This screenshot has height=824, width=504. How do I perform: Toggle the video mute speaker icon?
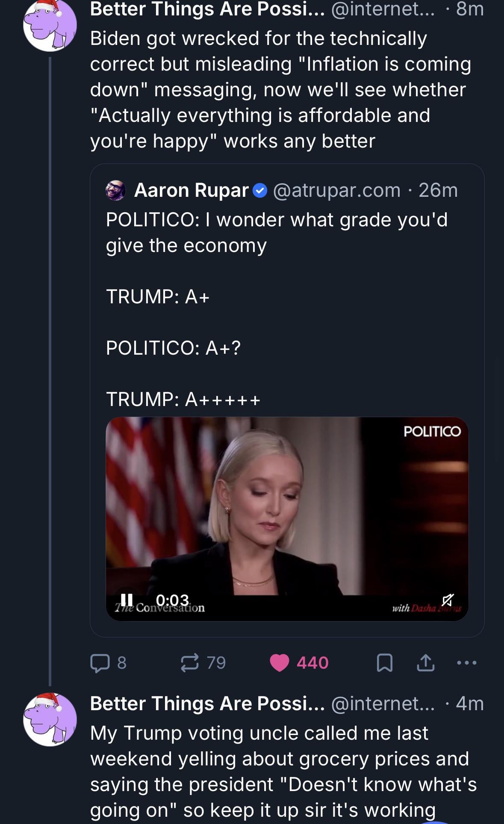point(448,600)
